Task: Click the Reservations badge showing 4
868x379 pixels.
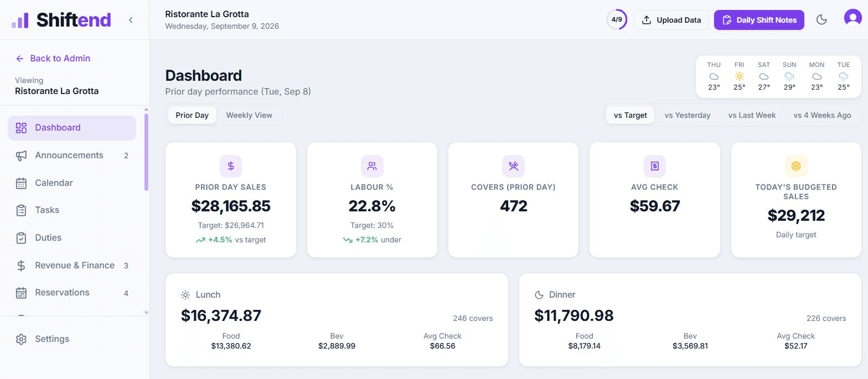Action: coord(126,293)
